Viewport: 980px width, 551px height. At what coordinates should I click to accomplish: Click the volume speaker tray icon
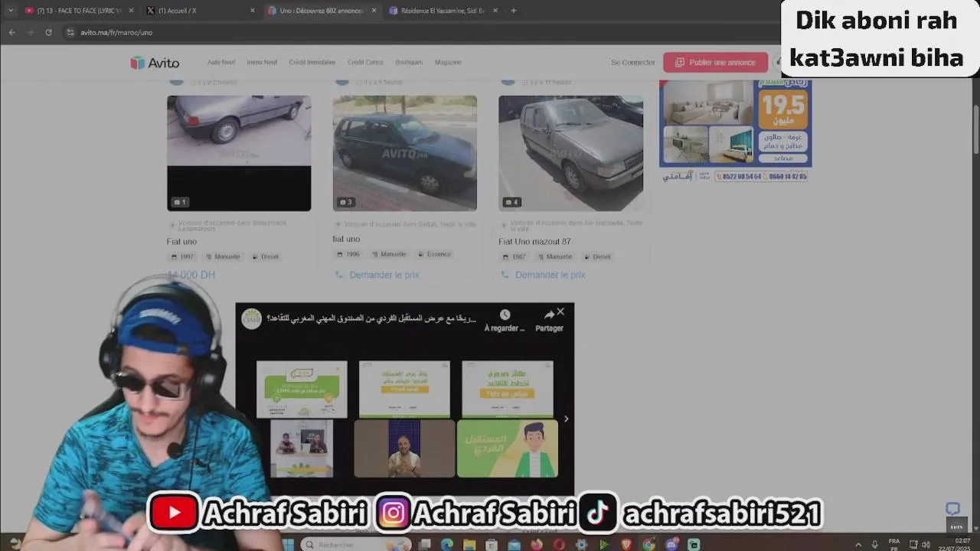click(x=926, y=544)
